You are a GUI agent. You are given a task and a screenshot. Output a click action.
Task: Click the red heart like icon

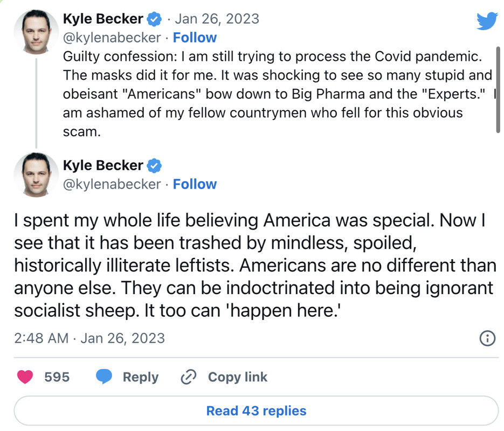(25, 377)
